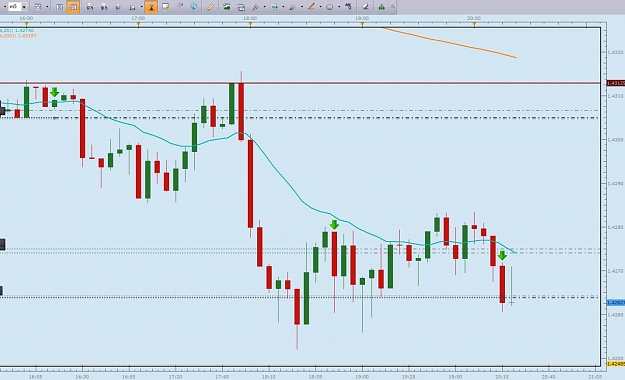Click the yellow note comment icon
This screenshot has height=380, width=625.
coord(165,7)
